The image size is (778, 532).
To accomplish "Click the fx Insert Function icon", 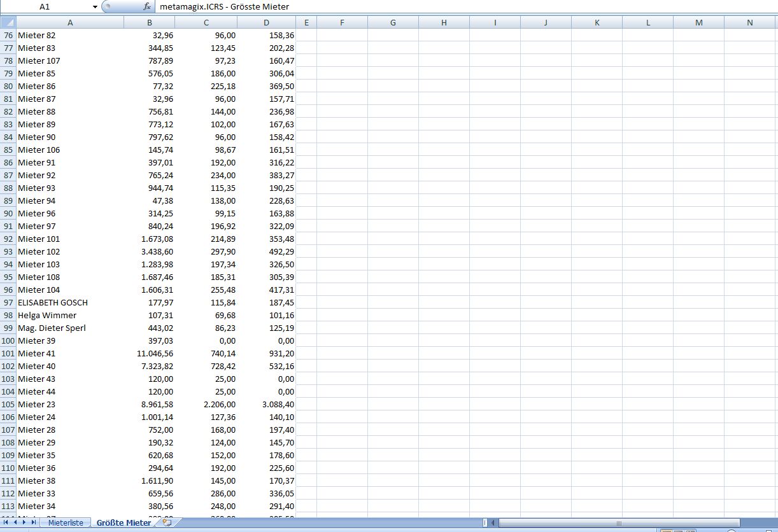I will (x=147, y=6).
